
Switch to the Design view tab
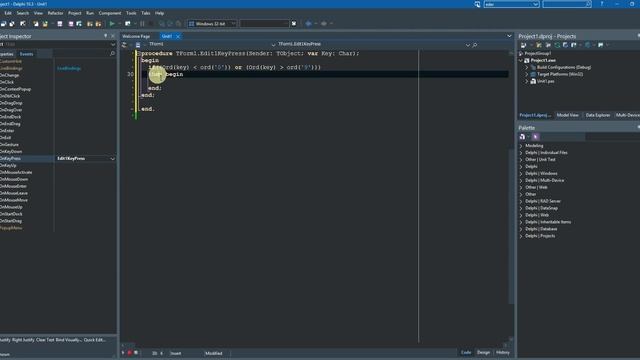(x=483, y=353)
